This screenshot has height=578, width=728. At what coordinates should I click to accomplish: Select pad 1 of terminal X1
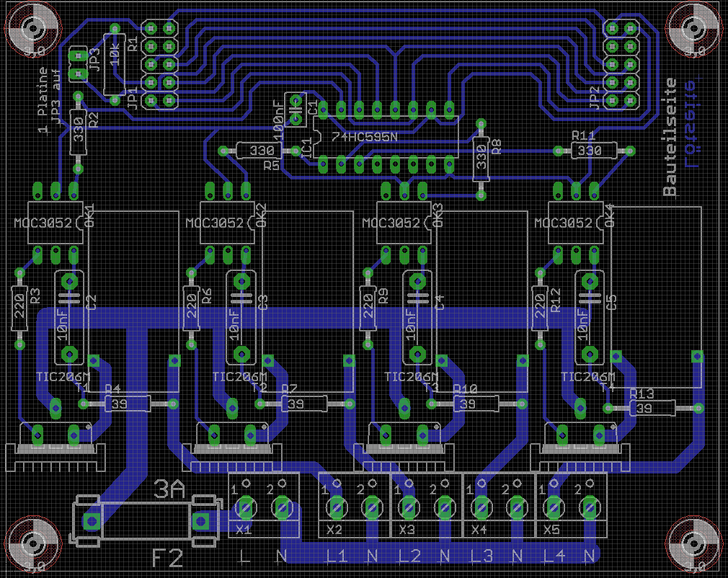tap(246, 508)
